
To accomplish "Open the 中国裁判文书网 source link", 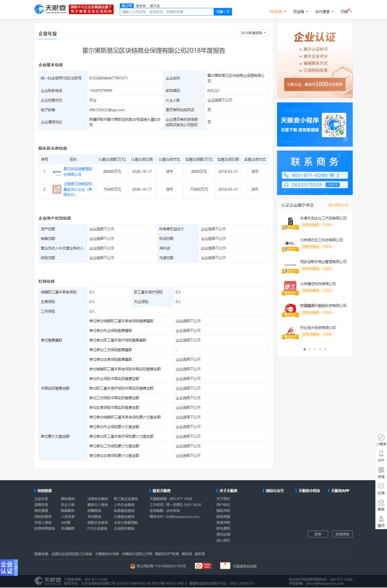I will coord(107,554).
